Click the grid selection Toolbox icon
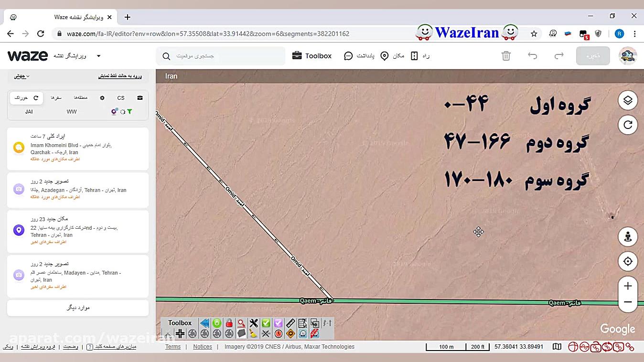644x362 pixels. tap(302, 323)
